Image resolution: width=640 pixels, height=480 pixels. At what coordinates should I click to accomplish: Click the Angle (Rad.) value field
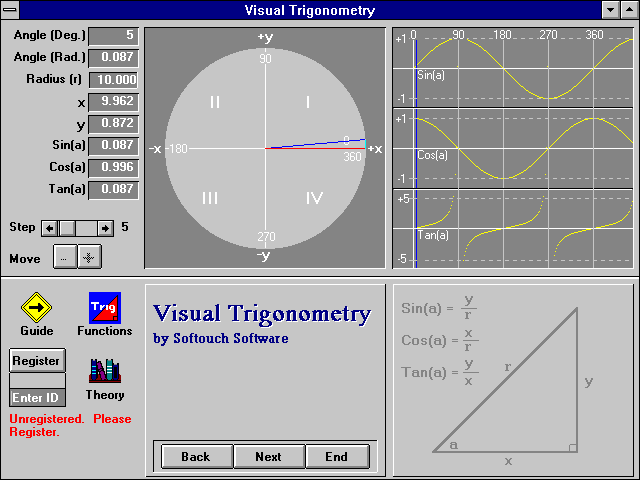(x=114, y=58)
